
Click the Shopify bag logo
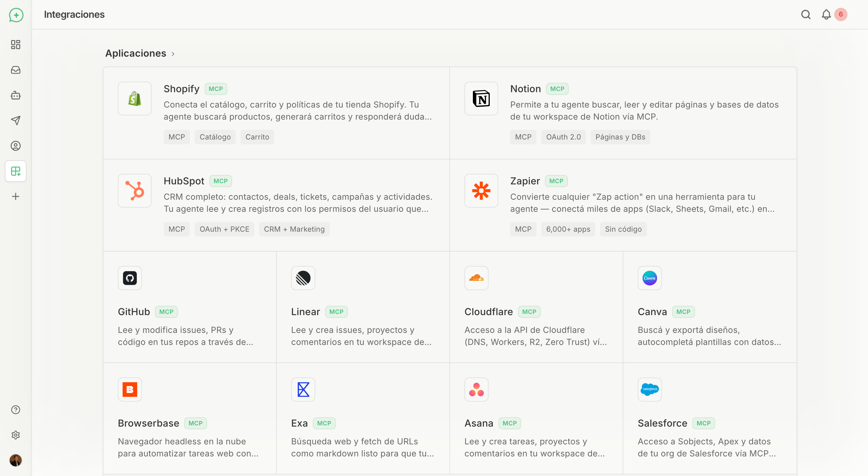134,99
